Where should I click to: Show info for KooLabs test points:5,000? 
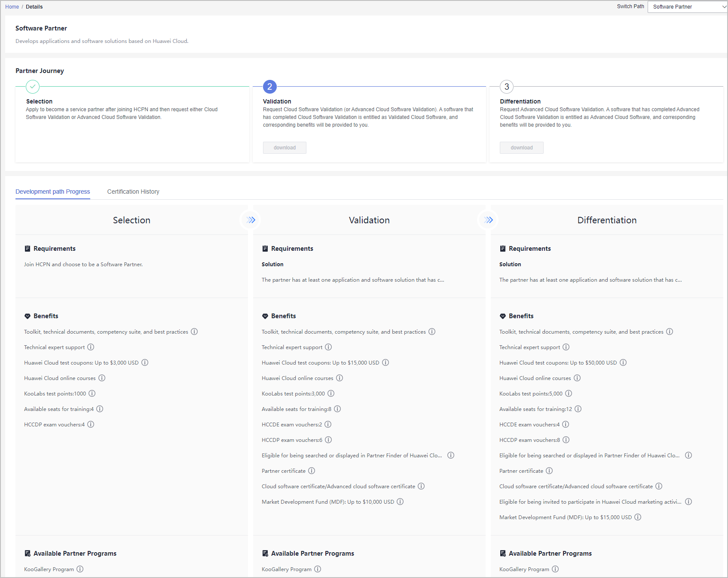[569, 393]
